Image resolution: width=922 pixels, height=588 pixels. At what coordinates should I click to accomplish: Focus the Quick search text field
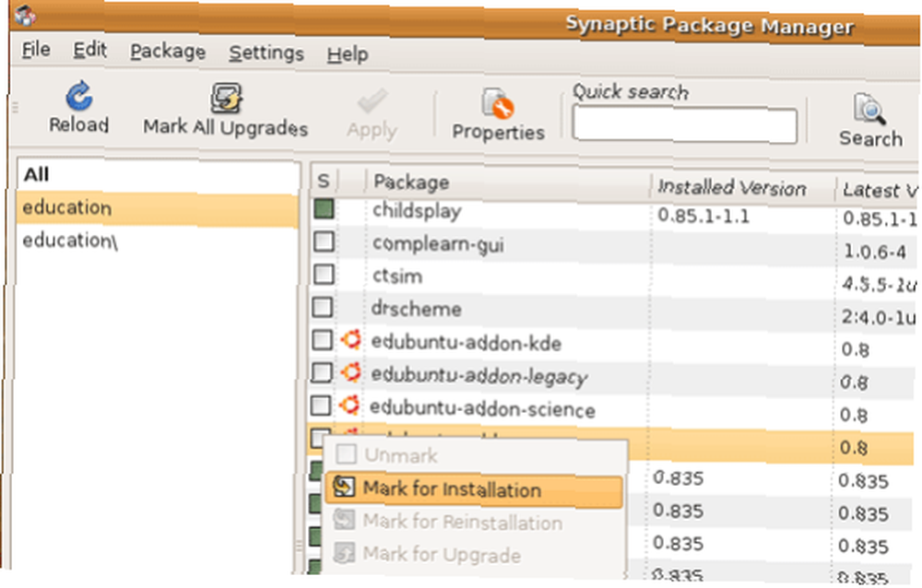[685, 124]
